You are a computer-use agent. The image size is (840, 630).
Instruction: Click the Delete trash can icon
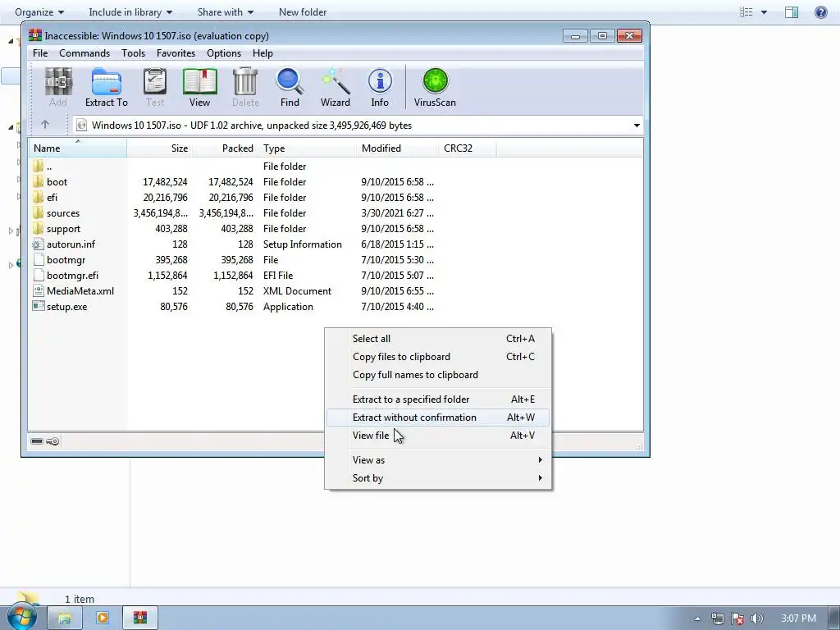(244, 88)
